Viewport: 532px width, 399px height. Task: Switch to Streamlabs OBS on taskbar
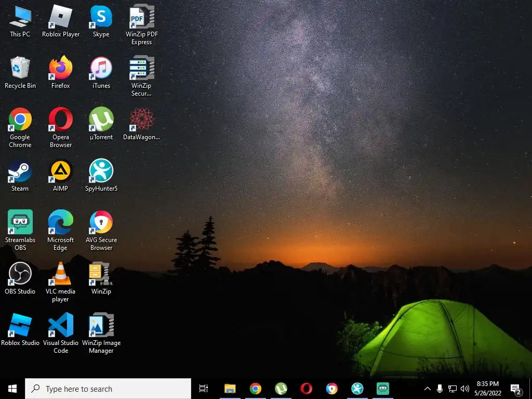pyautogui.click(x=383, y=389)
